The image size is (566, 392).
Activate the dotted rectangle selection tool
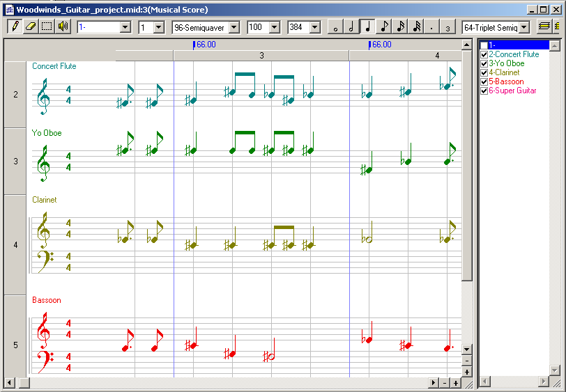[x=47, y=26]
